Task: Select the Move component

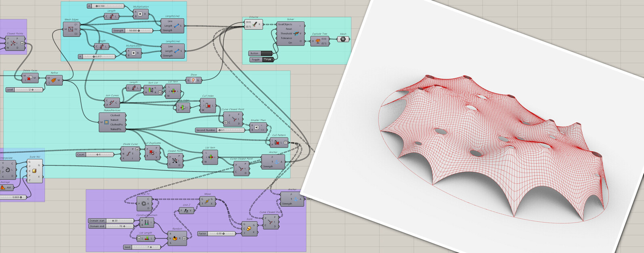Action: pos(207,201)
